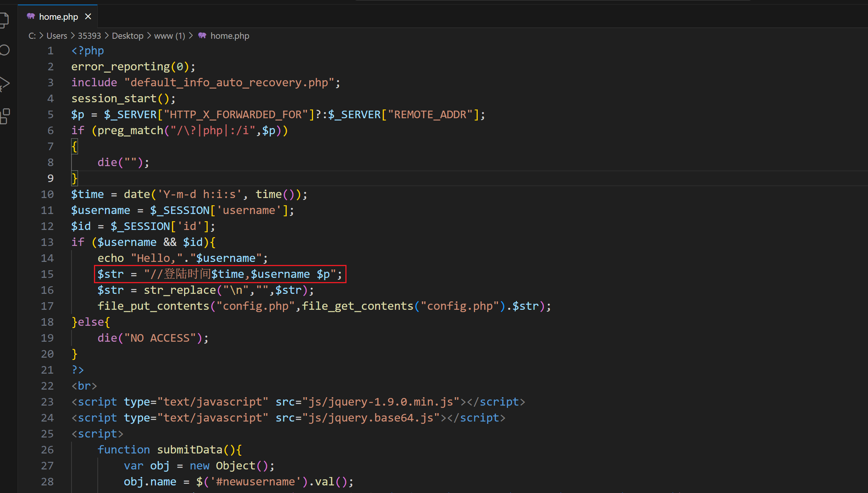The image size is (868, 493).
Task: Select the home.php editor tab
Action: pyautogui.click(x=58, y=16)
